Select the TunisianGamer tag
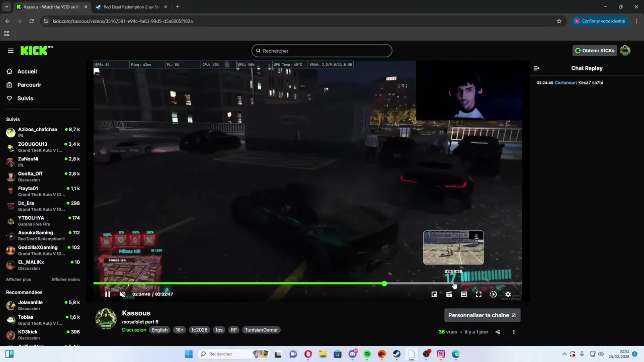644x362 pixels. [x=261, y=330]
